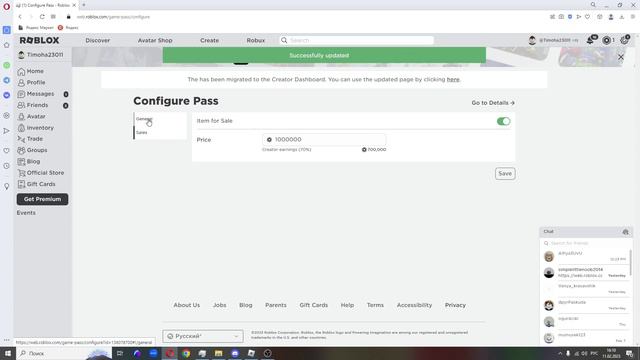
Task: Open the Robux menu item
Action: [256, 40]
